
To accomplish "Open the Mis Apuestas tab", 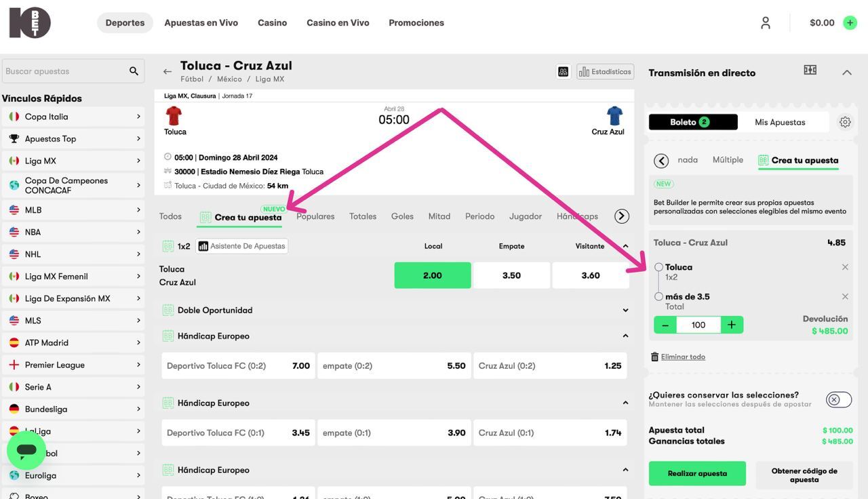I will pos(780,122).
